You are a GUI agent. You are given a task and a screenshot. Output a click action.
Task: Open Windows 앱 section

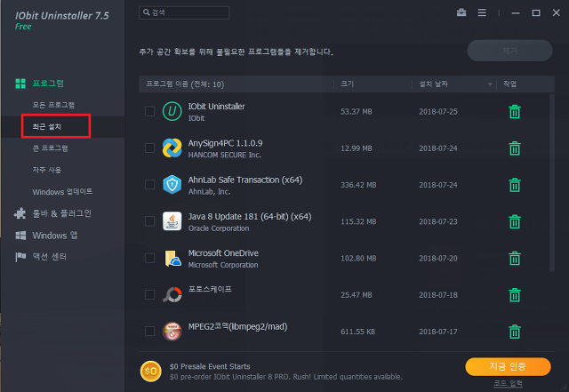click(55, 236)
